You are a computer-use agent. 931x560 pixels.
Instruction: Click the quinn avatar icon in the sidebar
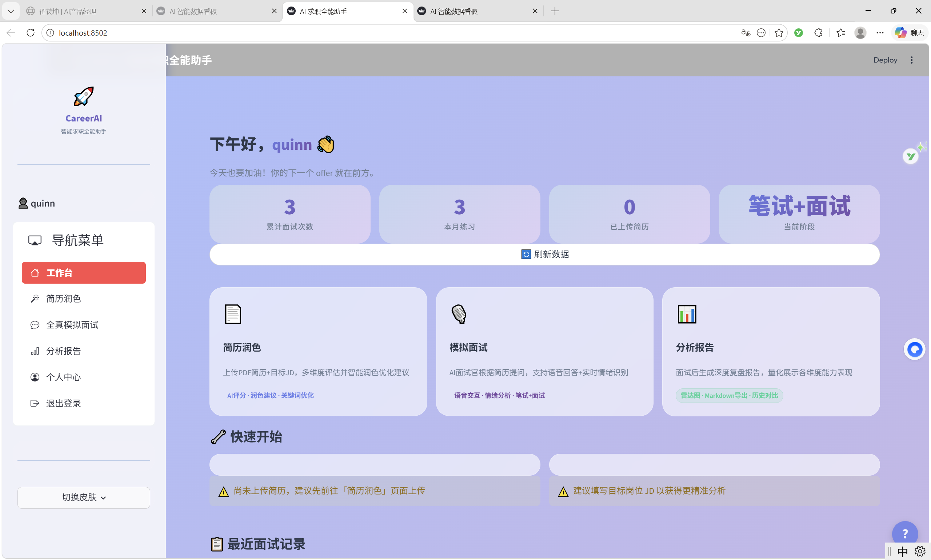pyautogui.click(x=23, y=203)
